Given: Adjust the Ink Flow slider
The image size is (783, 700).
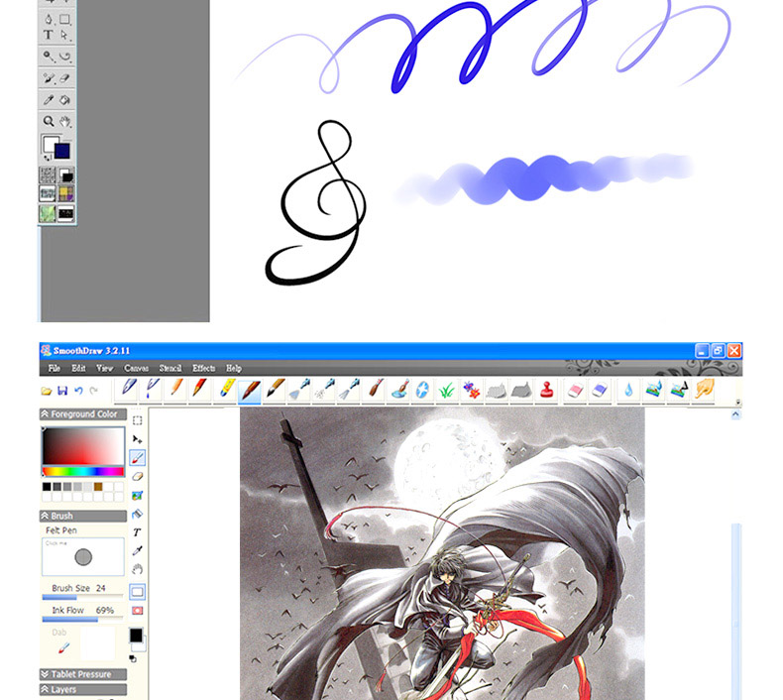Looking at the screenshot, I should 83,619.
